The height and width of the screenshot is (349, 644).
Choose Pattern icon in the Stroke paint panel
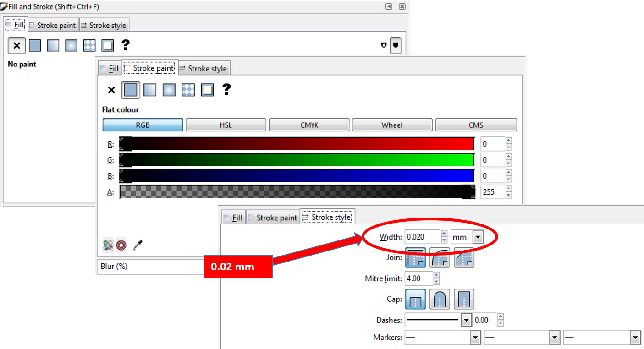tap(188, 90)
